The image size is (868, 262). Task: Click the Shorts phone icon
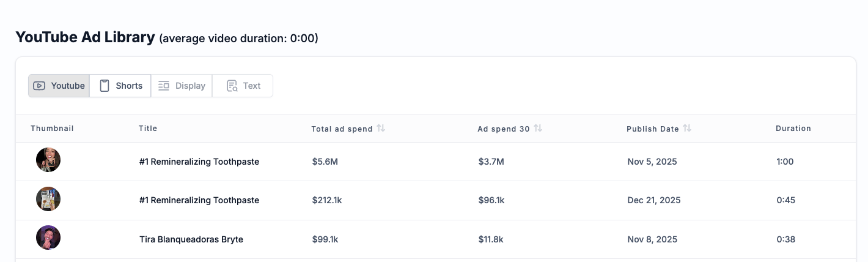click(105, 86)
